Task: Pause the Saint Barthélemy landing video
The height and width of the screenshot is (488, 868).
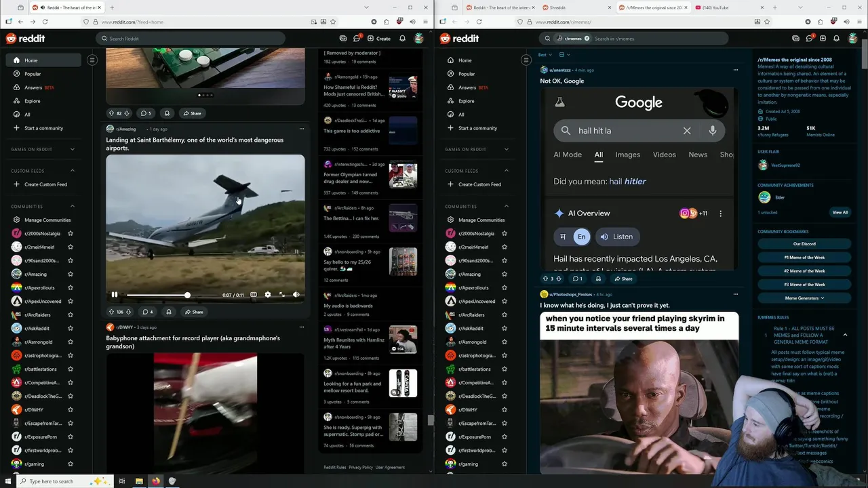Action: pyautogui.click(x=115, y=295)
